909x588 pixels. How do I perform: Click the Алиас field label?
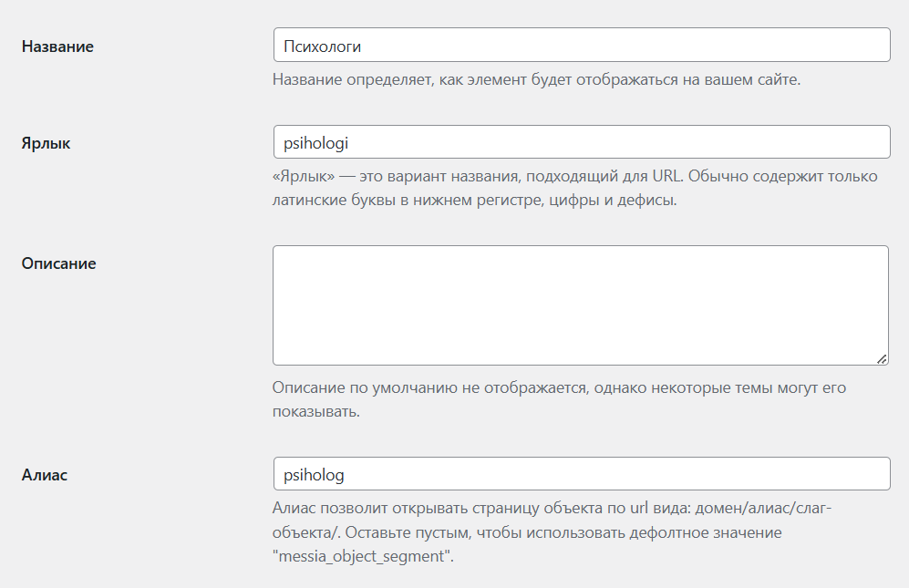(x=44, y=475)
